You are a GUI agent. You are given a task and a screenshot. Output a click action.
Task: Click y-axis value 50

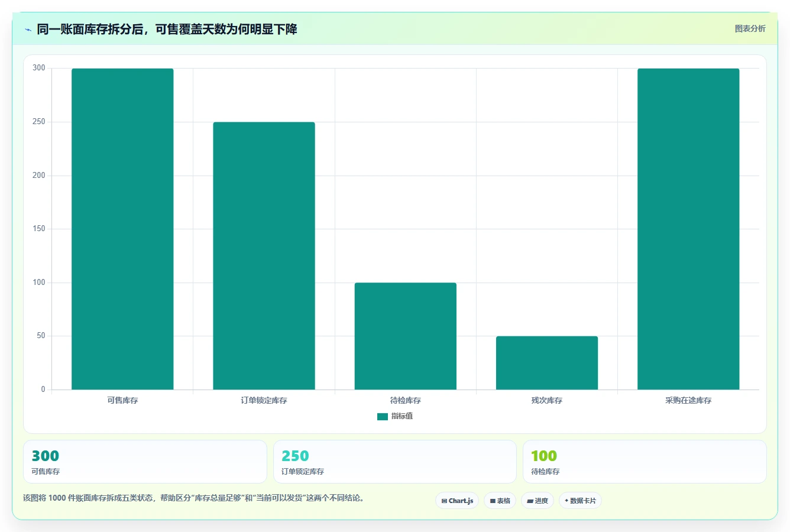pos(41,336)
